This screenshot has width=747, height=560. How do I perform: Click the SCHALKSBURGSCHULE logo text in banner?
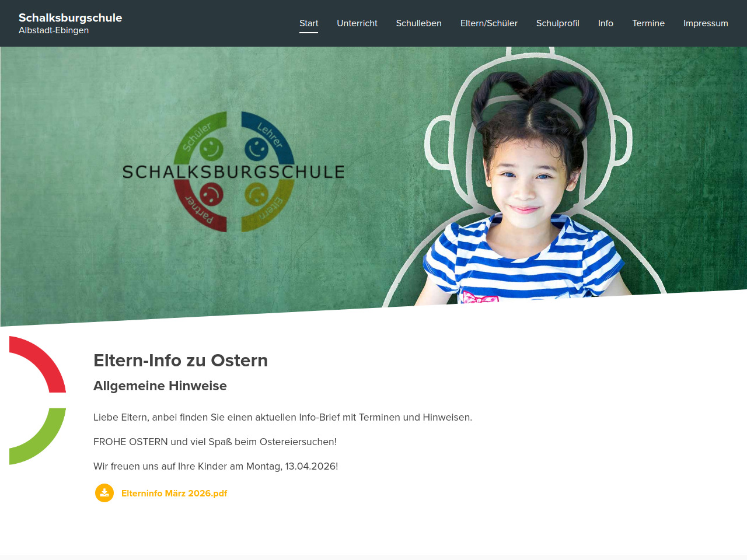[233, 172]
